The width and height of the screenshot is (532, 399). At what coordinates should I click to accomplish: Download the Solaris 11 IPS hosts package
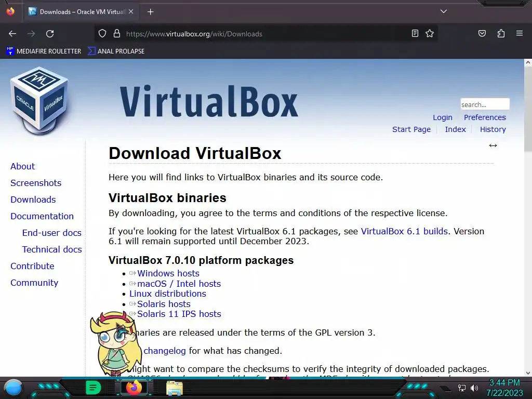tap(179, 314)
